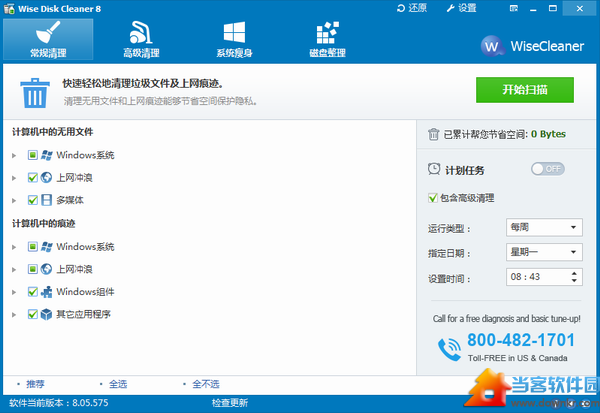Expand the 多媒体 tree node
The height and width of the screenshot is (413, 600).
pos(14,201)
